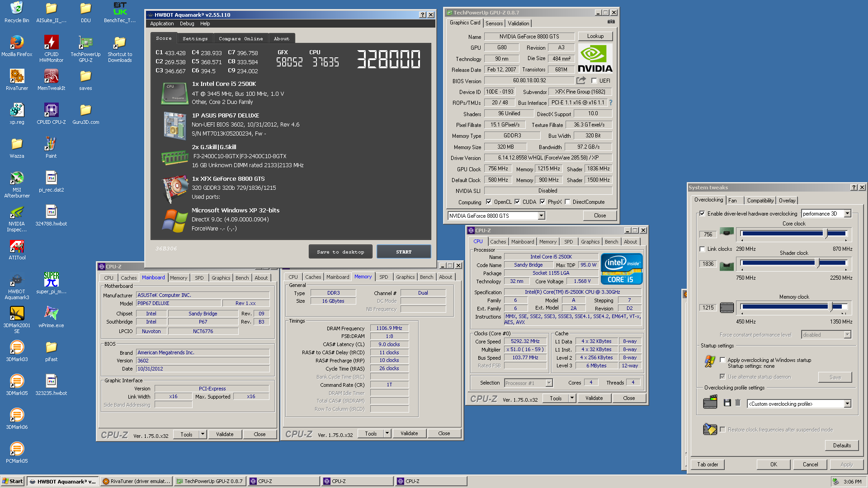Open NVIDIA Inspector desktop icon
The image size is (868, 488).
17,218
